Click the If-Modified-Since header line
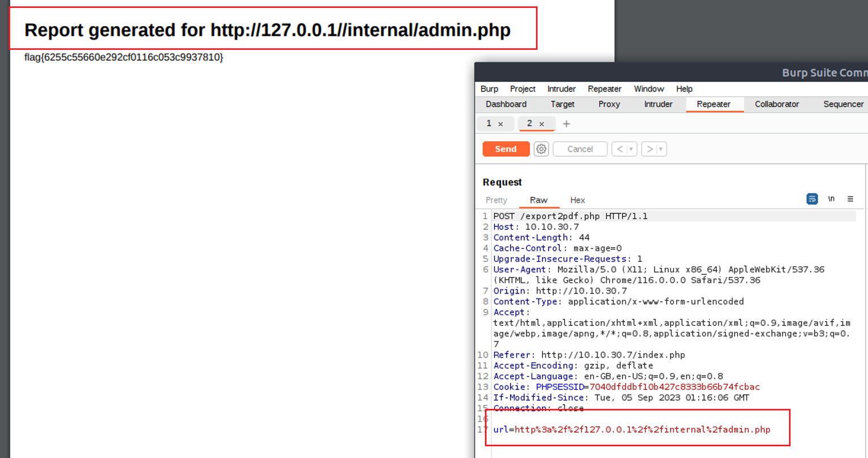 621,398
